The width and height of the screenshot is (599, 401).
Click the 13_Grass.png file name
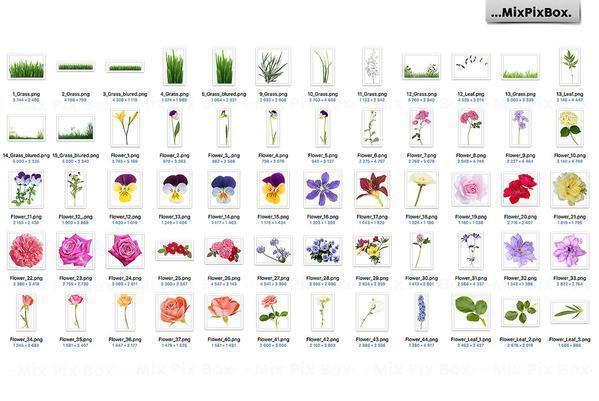[x=520, y=94]
